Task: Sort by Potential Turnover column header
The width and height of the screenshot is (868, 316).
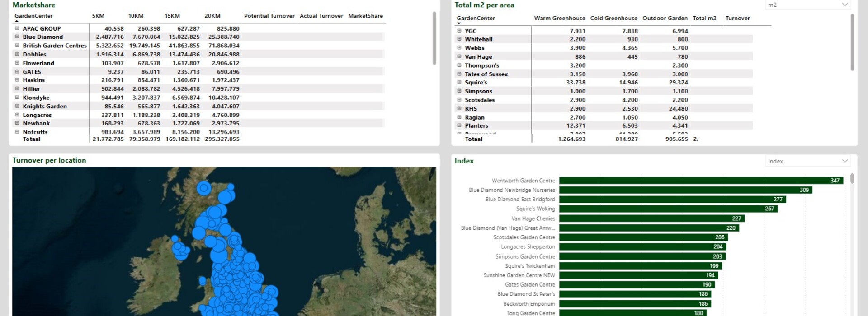Action: pyautogui.click(x=269, y=16)
